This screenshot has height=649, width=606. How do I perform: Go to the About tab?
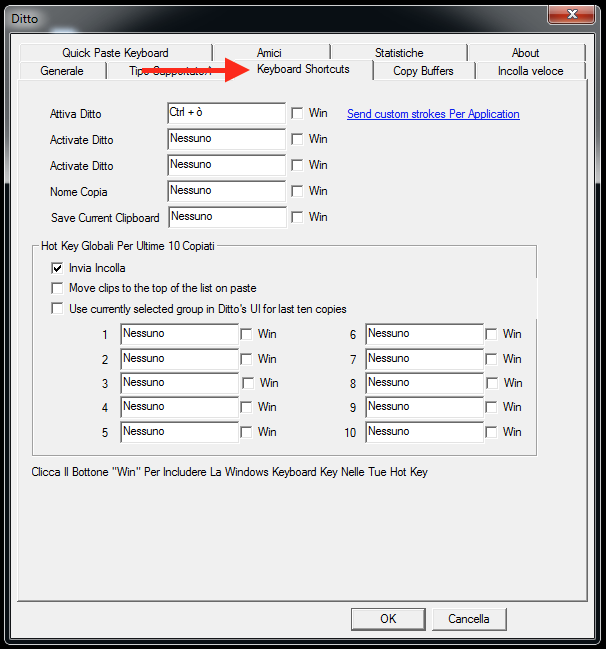pyautogui.click(x=526, y=53)
